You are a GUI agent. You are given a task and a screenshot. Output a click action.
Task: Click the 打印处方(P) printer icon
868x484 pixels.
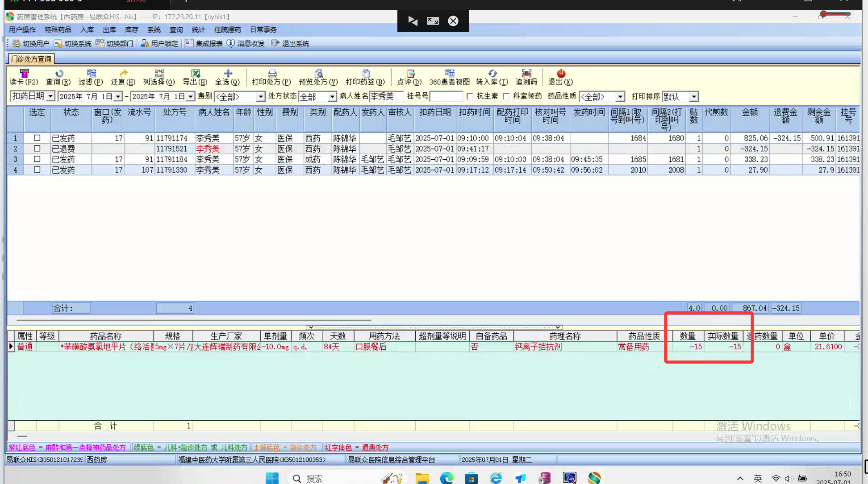[271, 74]
